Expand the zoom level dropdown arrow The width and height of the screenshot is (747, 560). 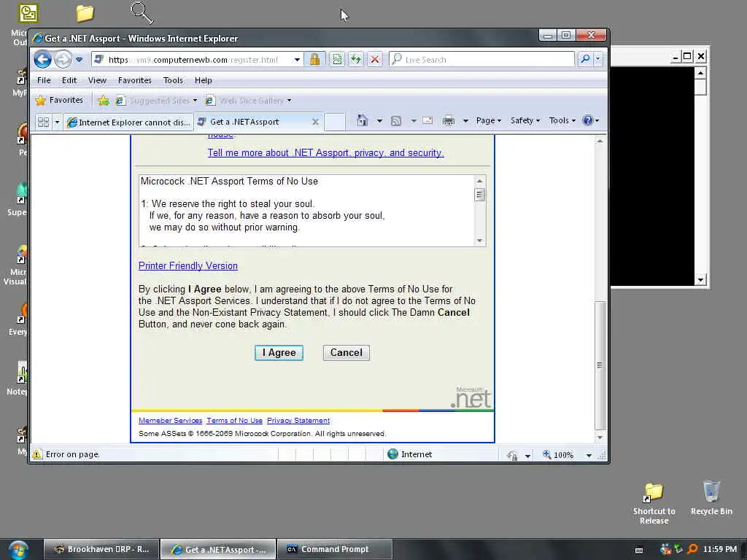(589, 456)
